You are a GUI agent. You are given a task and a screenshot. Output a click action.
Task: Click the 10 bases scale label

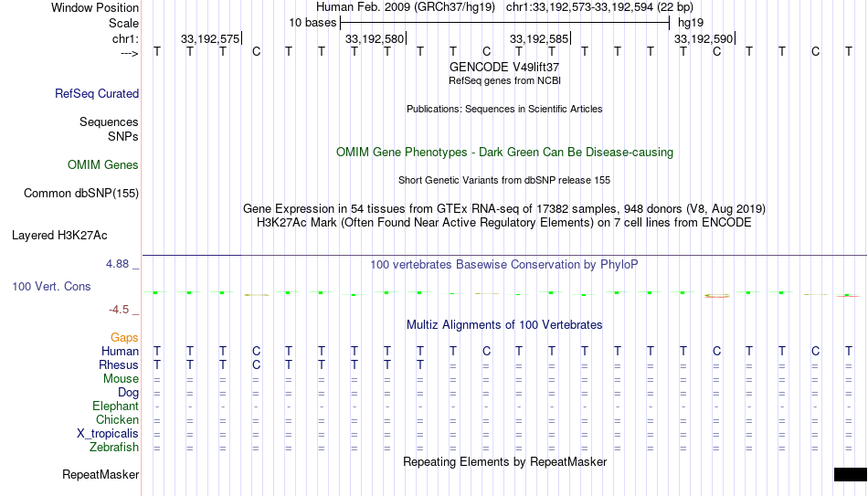coord(312,23)
